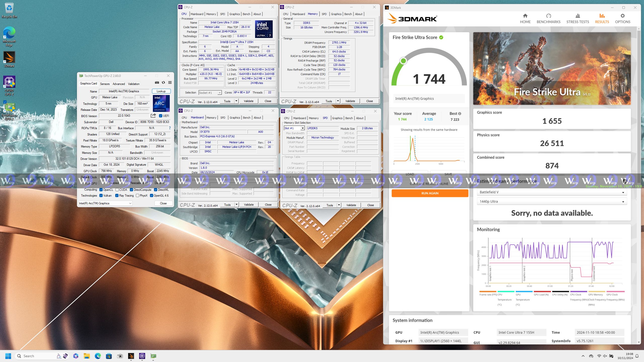The image size is (644, 362).
Task: Open notification bell in system tray
Action: click(x=637, y=356)
